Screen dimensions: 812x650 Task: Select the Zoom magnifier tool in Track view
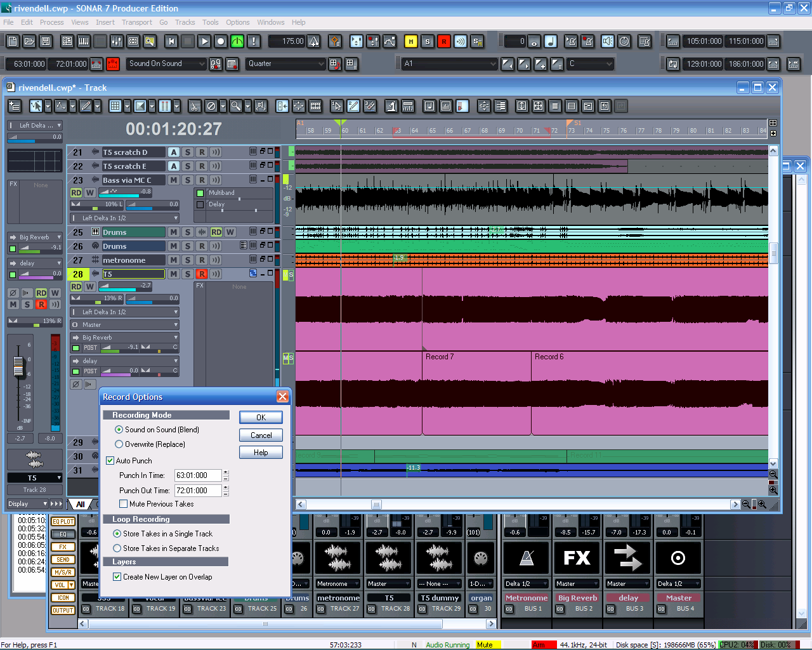point(235,106)
